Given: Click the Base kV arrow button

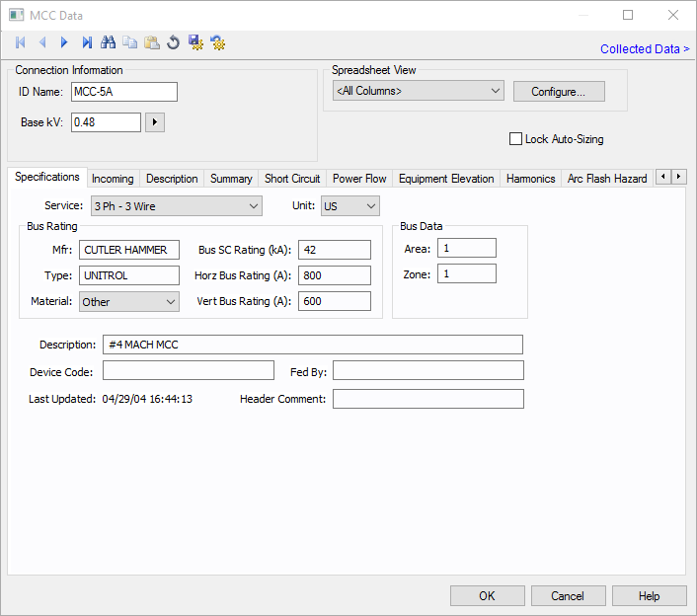Looking at the screenshot, I should click(155, 122).
